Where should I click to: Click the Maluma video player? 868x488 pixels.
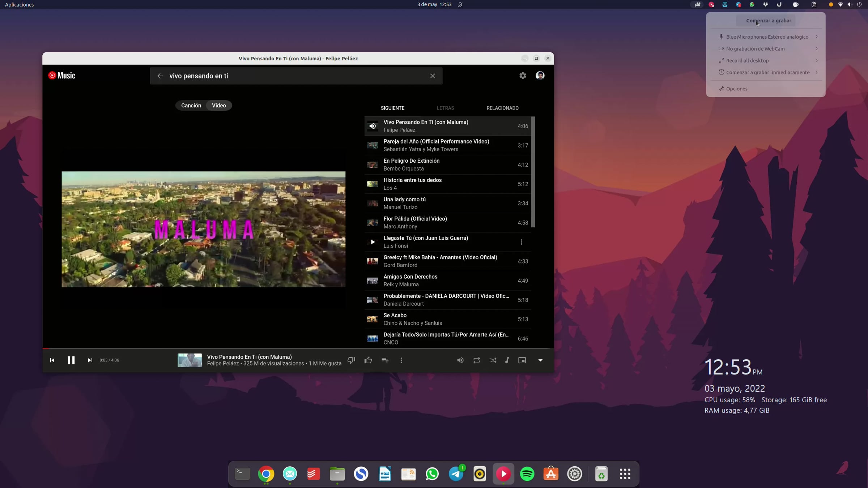tap(203, 229)
